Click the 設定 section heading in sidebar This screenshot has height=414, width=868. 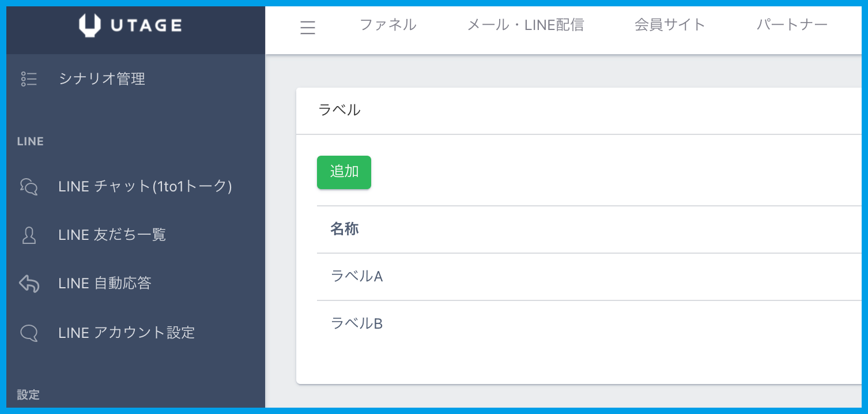pyautogui.click(x=28, y=395)
